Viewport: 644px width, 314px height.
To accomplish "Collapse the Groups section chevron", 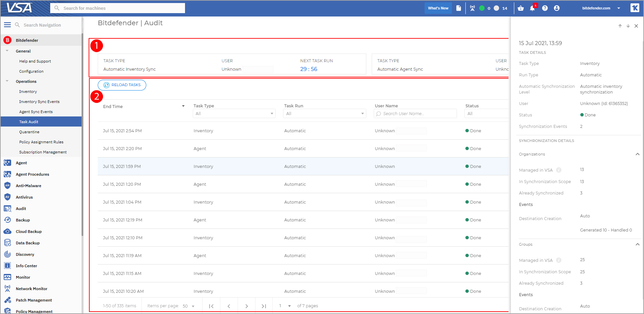I will pos(637,244).
